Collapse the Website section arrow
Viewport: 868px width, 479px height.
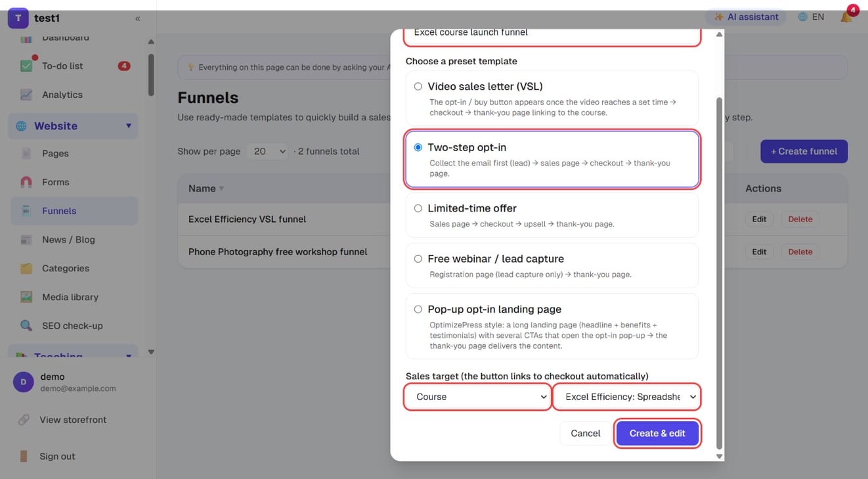pyautogui.click(x=129, y=125)
